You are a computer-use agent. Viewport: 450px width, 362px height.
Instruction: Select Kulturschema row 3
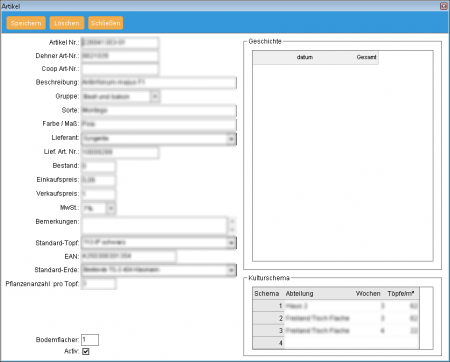coord(336,331)
